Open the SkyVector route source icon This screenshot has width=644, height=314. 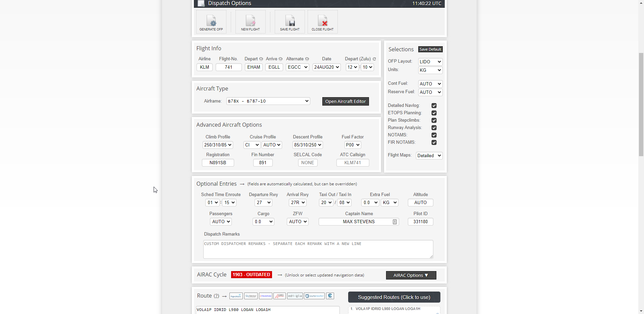(251, 296)
